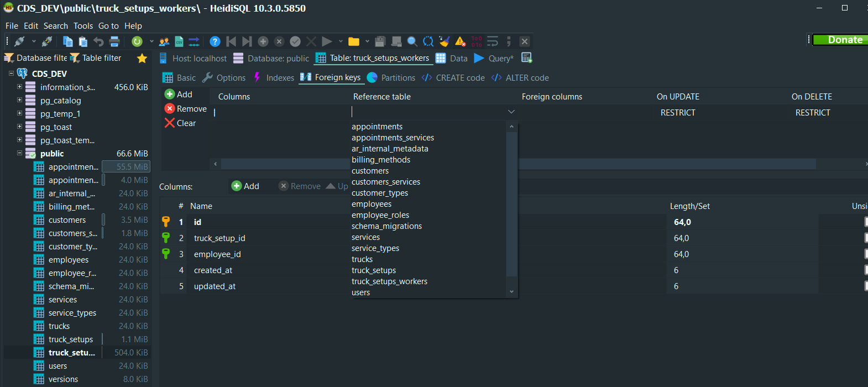Click the On UPDATE RESTRICT cell
Viewport: 868px width, 387px height.
click(678, 112)
